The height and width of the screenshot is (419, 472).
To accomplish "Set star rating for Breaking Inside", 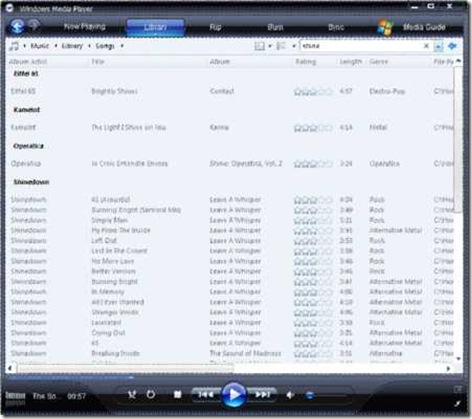I will click(313, 353).
